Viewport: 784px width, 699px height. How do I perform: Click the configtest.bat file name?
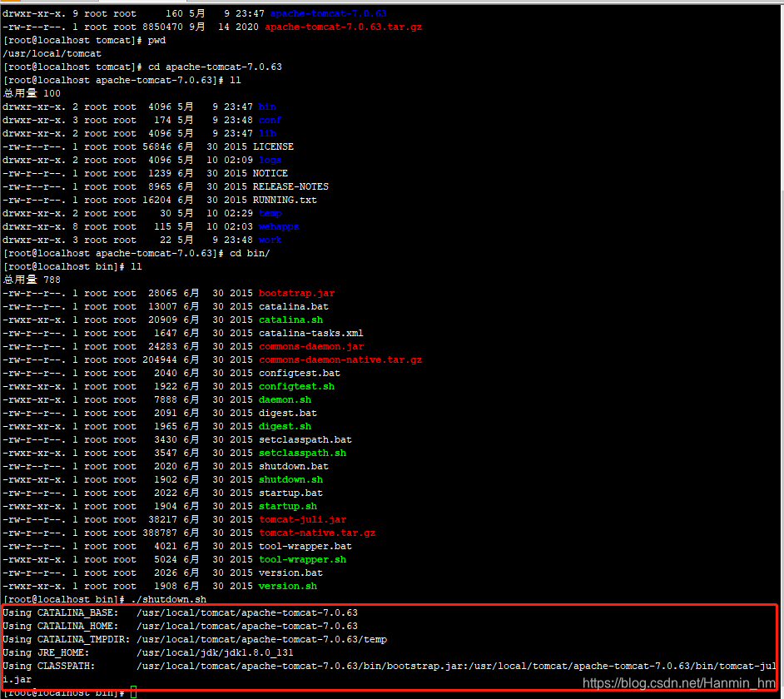tap(300, 374)
